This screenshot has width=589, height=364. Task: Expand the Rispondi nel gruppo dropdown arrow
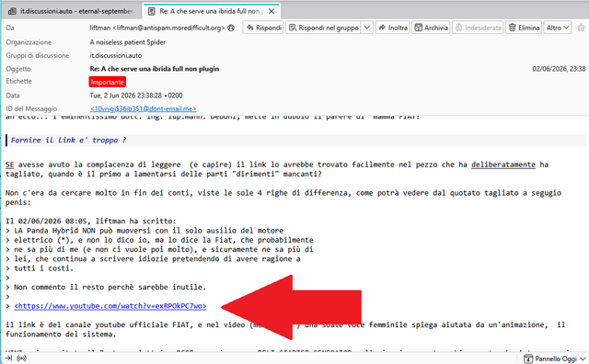(367, 28)
